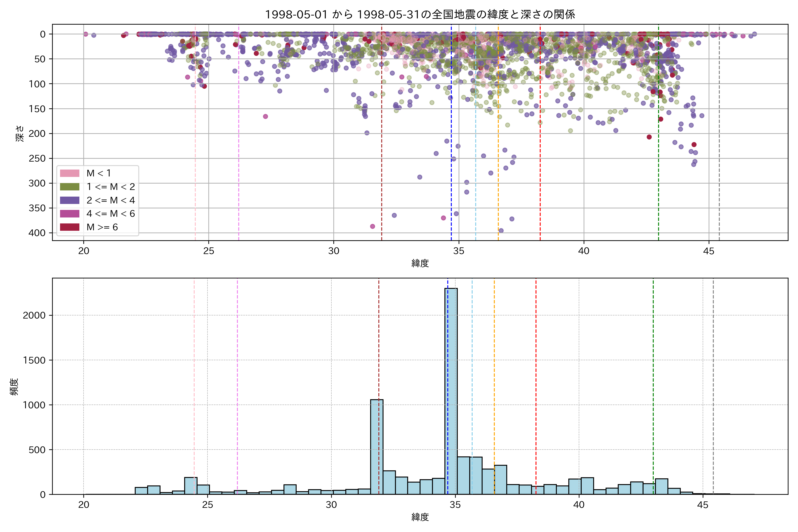Viewport: 798px width, 532px height.
Task: Click the 緯度 x-axis label below the scatter plot
Action: tap(420, 263)
